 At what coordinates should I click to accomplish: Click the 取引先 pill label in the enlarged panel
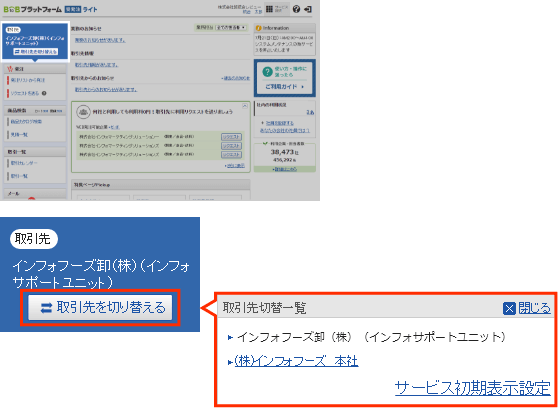[x=34, y=239]
